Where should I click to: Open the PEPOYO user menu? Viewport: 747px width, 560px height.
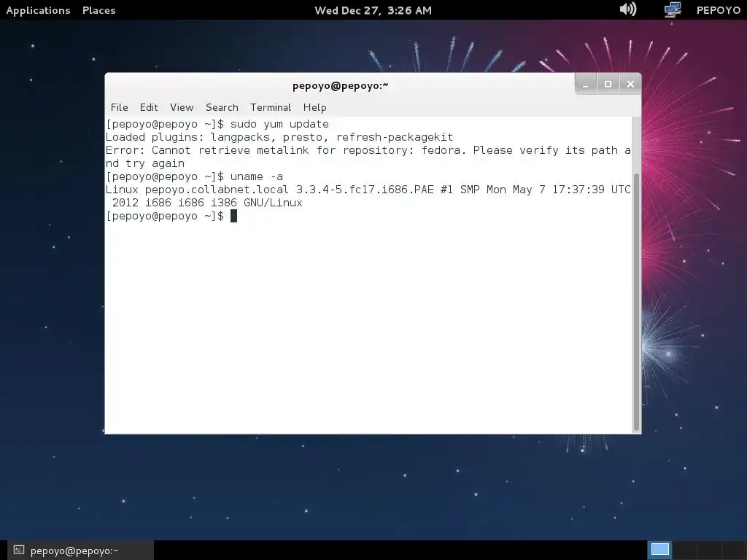tap(719, 10)
